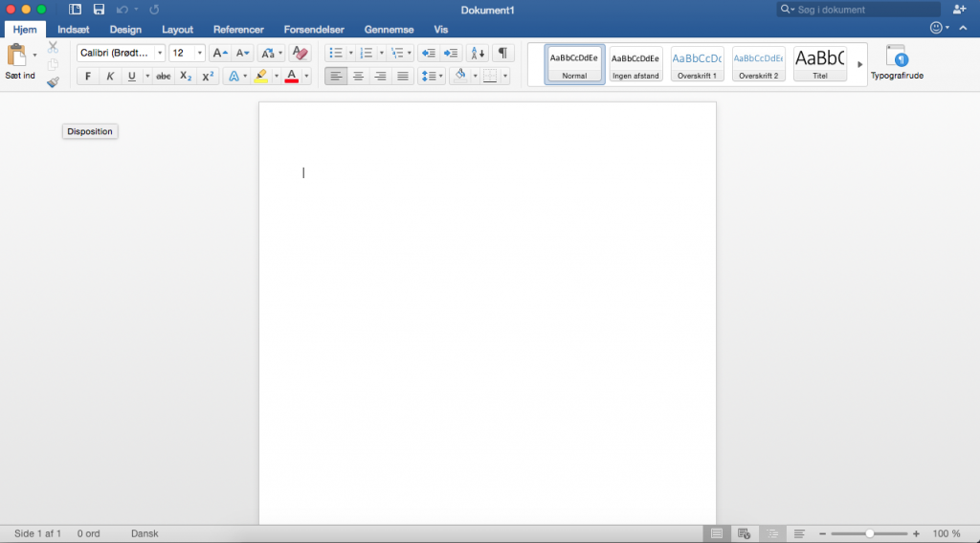
Task: Click the Undo arrow in title bar
Action: tap(122, 10)
